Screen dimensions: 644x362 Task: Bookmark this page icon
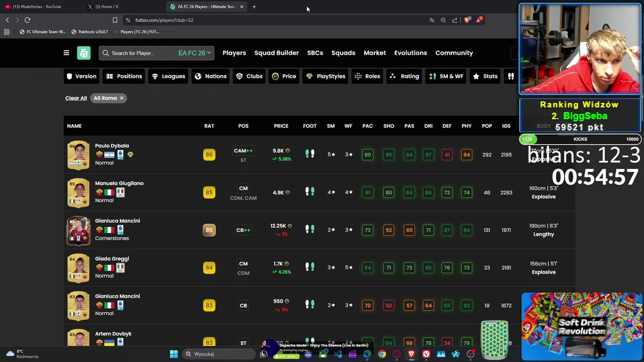coord(115,20)
